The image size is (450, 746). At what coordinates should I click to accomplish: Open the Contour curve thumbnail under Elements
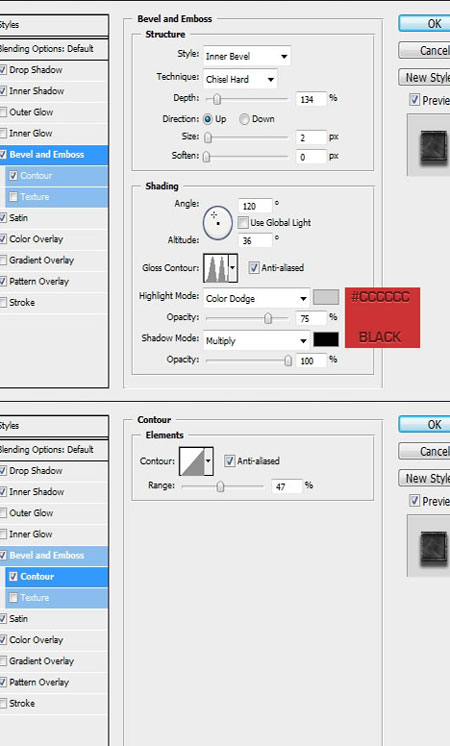click(192, 461)
